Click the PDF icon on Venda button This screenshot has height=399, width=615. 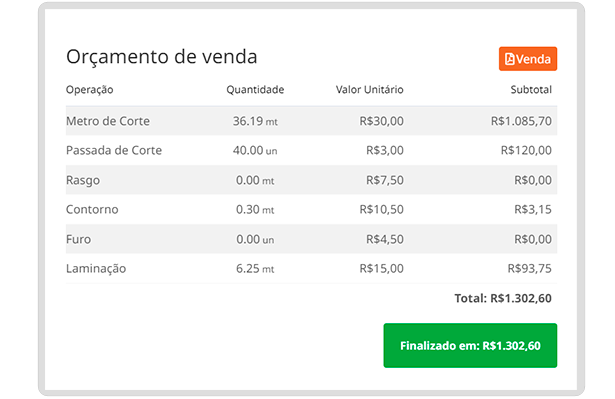pyautogui.click(x=509, y=59)
